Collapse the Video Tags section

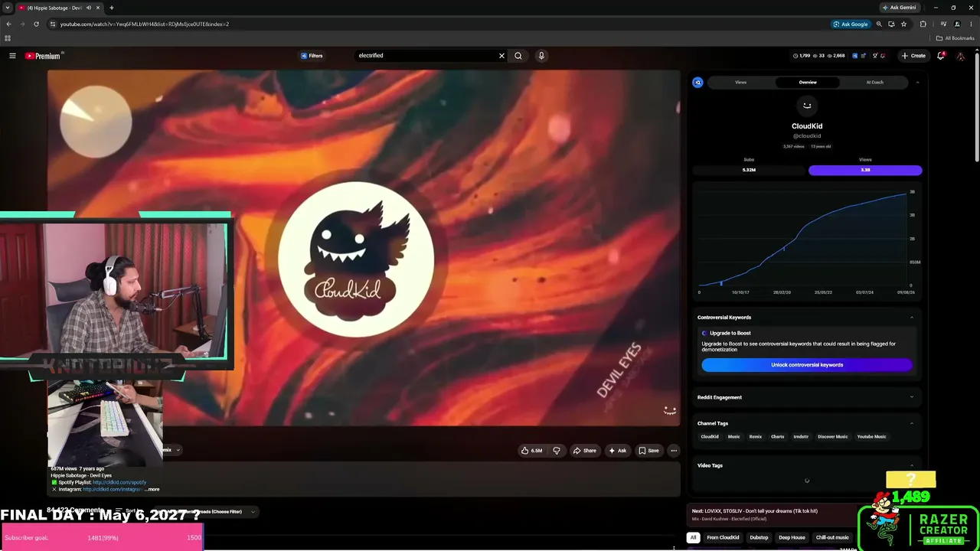(x=911, y=465)
